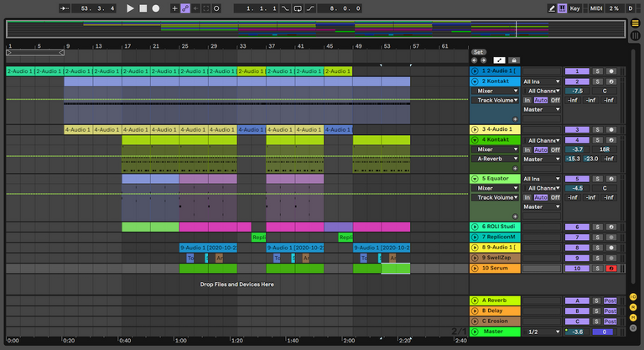Toggle track activator 10 for Serum
The width and height of the screenshot is (644, 350).
[577, 269]
